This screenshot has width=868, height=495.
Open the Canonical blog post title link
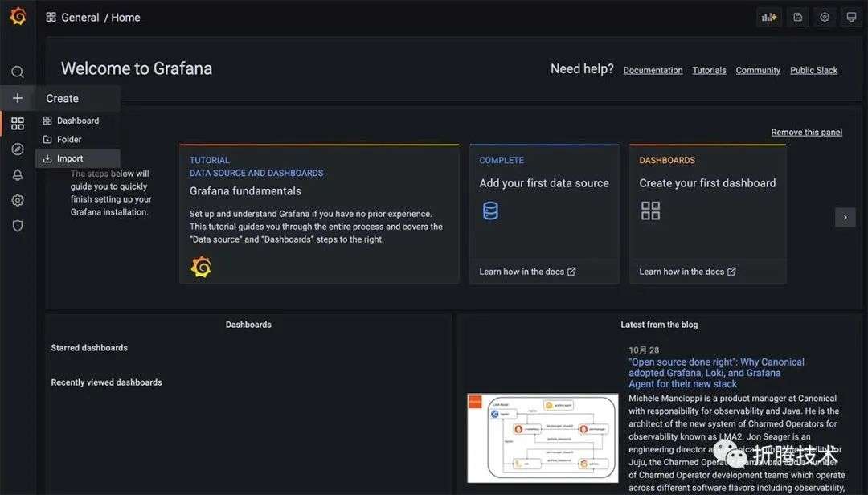point(716,373)
